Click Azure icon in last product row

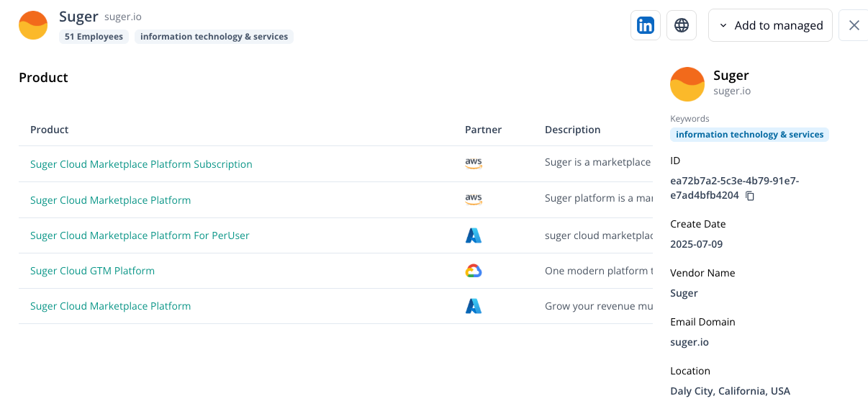click(473, 306)
